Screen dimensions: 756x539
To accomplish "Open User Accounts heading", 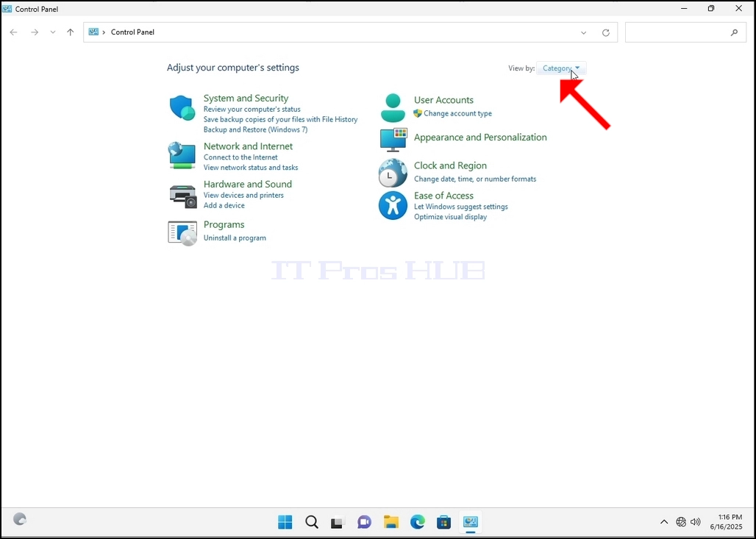I will pos(443,100).
